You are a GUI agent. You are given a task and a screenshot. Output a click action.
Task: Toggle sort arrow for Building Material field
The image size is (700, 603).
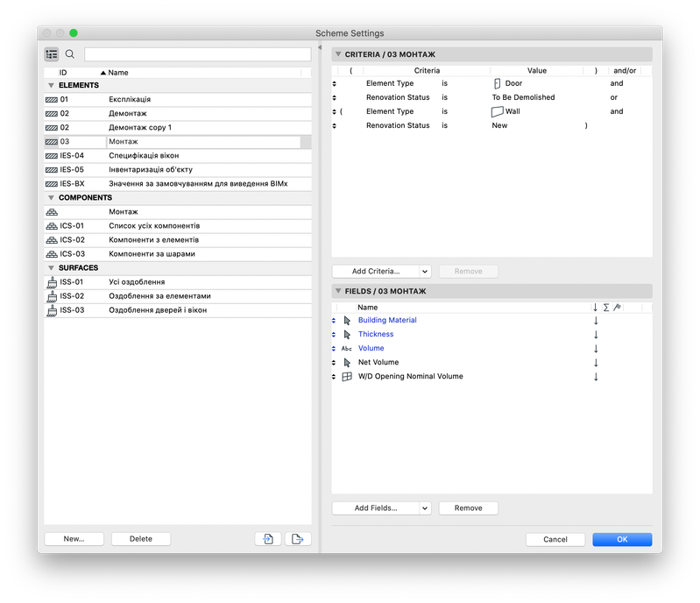coord(596,320)
